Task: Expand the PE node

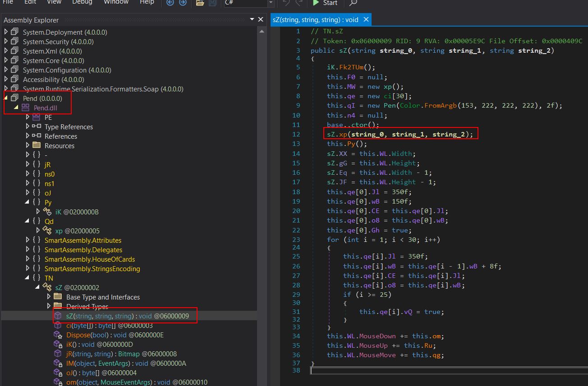Action: (x=28, y=117)
